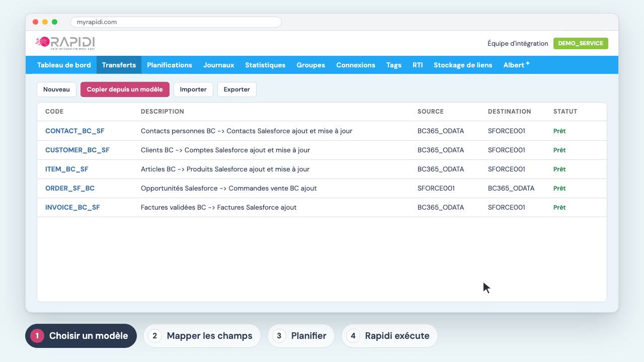
Task: Click the red window close dot
Action: (x=35, y=22)
